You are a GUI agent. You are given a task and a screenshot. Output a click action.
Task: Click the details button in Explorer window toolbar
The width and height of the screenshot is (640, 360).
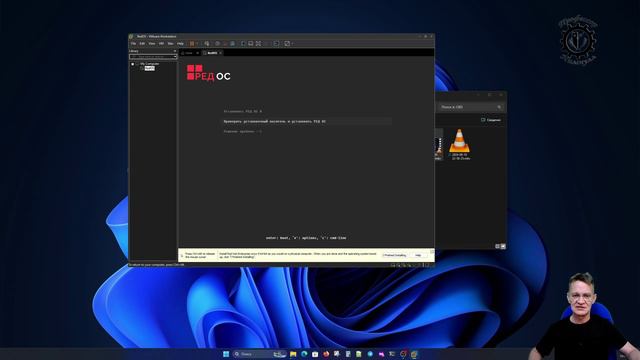pyautogui.click(x=491, y=120)
